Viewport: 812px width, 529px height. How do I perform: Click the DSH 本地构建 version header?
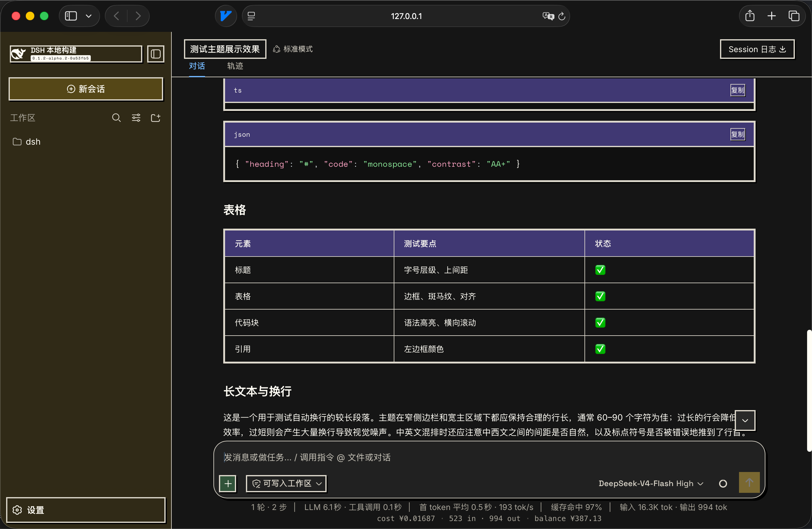(x=76, y=54)
